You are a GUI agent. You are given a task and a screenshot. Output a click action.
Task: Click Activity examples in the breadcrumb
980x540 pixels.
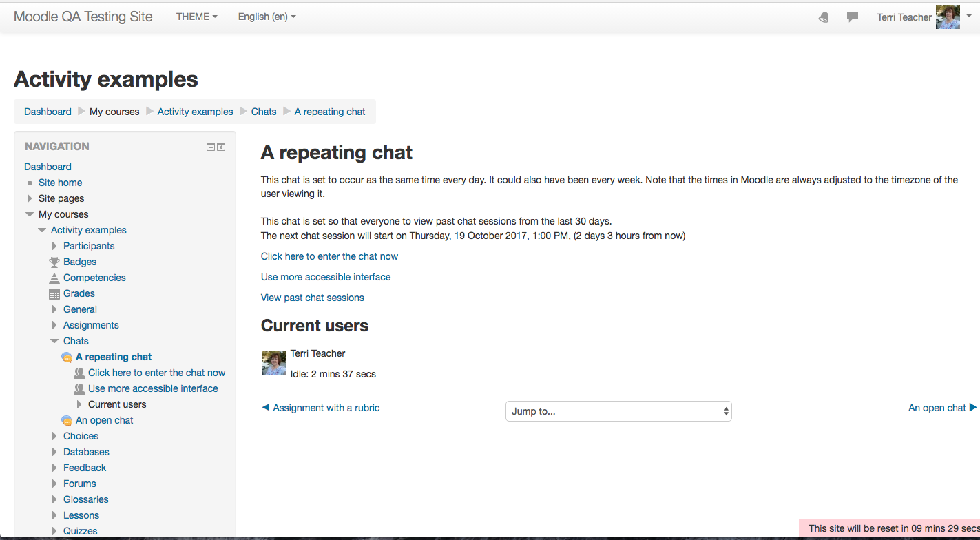click(195, 112)
